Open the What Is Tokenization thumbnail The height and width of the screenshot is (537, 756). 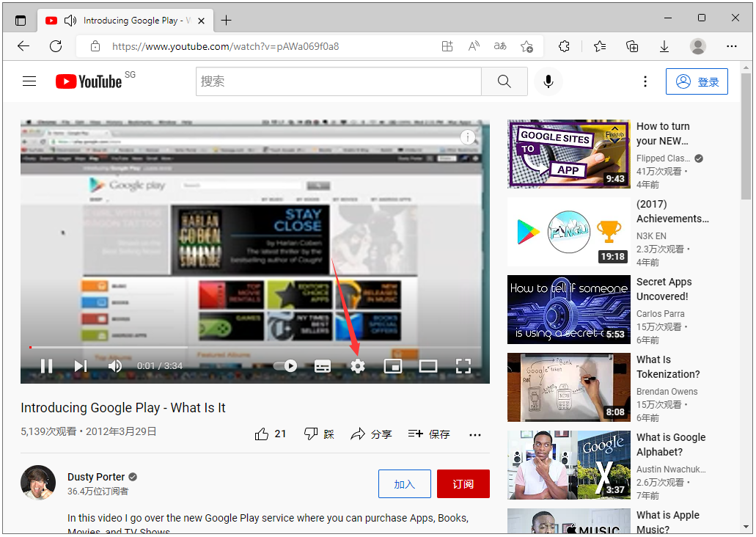569,387
